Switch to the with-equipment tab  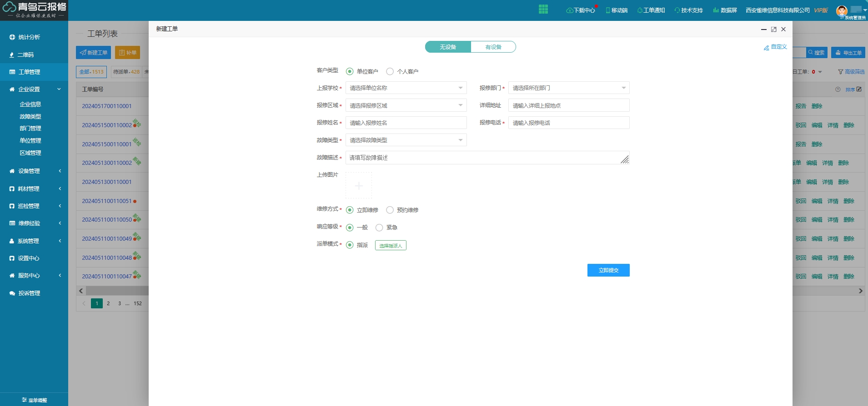tap(493, 47)
